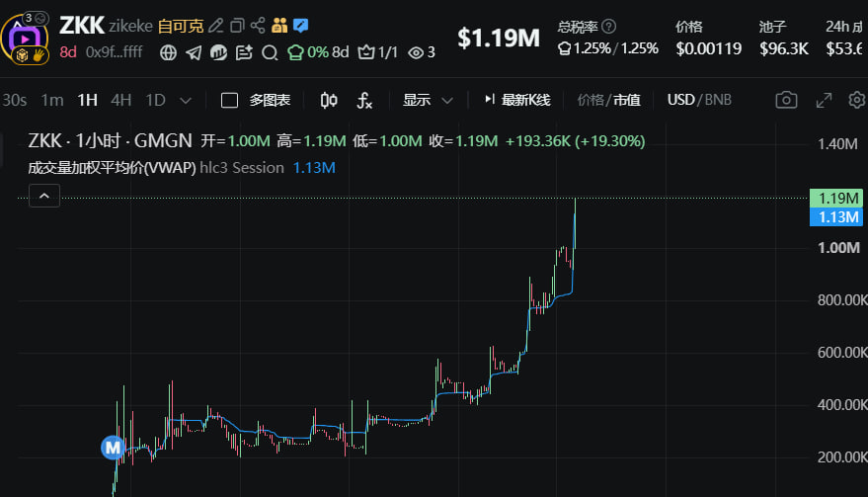The image size is (868, 497).
Task: Open the share icon next to token name
Action: 258,26
